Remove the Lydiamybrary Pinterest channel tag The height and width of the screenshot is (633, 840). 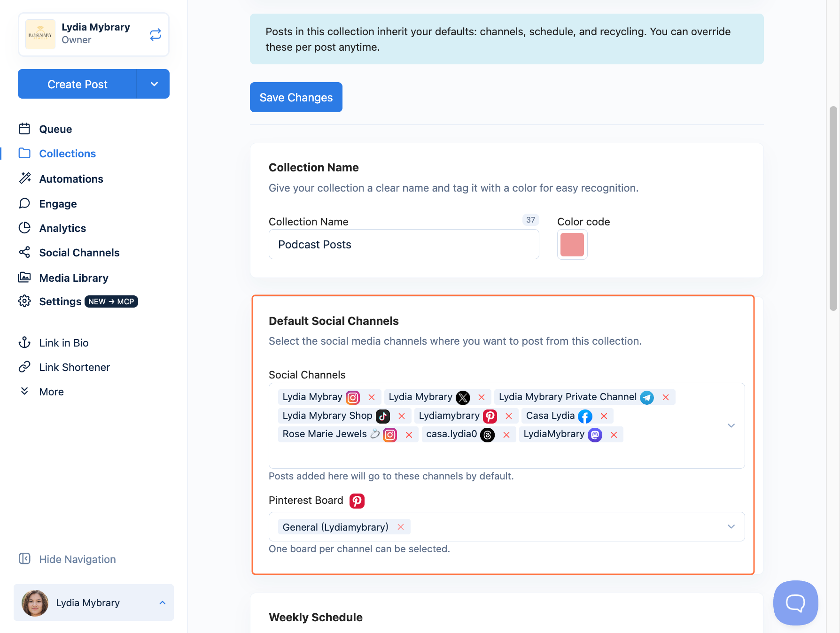(x=509, y=416)
